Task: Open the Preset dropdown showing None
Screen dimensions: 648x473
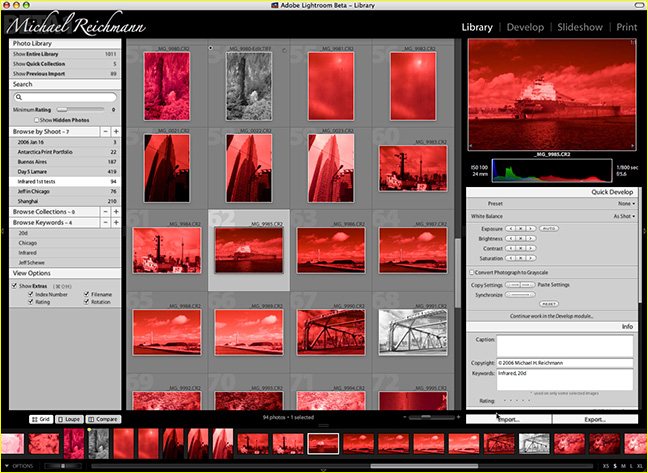Action: (x=626, y=204)
